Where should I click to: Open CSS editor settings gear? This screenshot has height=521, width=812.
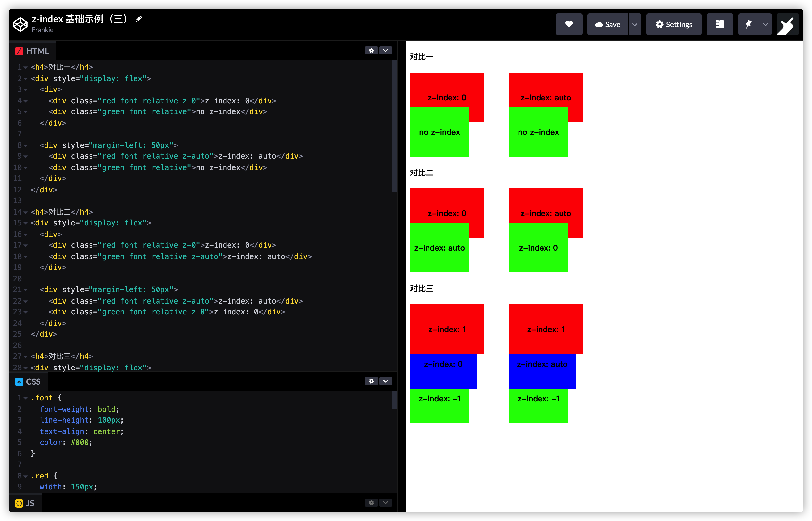click(371, 381)
